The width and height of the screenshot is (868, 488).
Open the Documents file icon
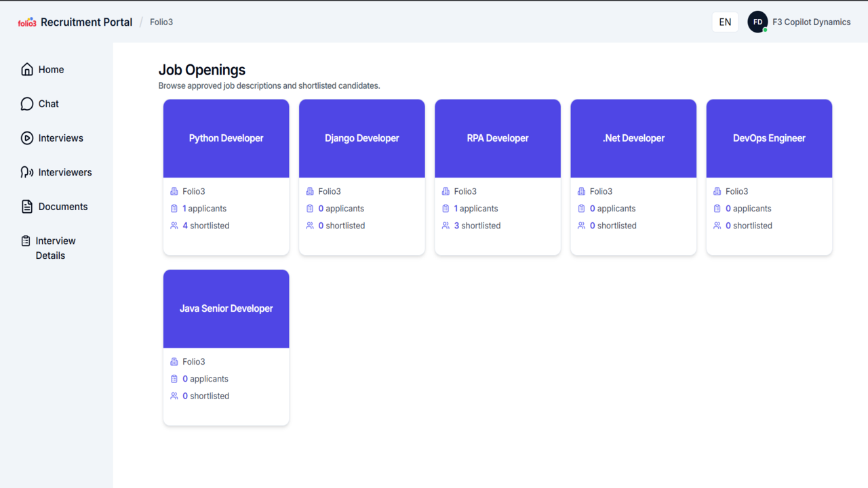pos(27,207)
